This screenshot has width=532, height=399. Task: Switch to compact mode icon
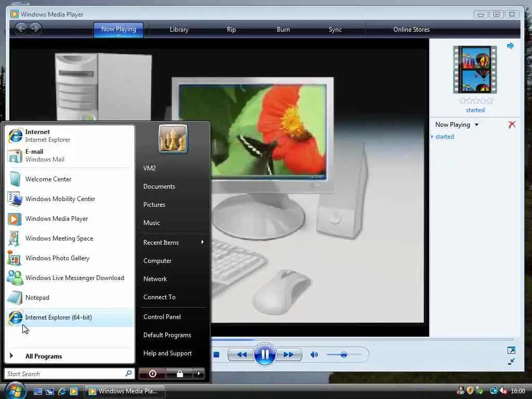pyautogui.click(x=511, y=362)
